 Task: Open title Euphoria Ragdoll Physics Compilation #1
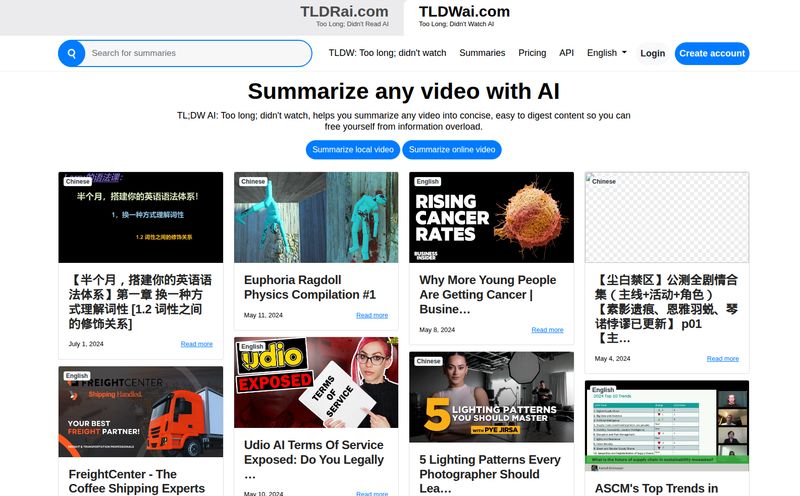tap(310, 287)
